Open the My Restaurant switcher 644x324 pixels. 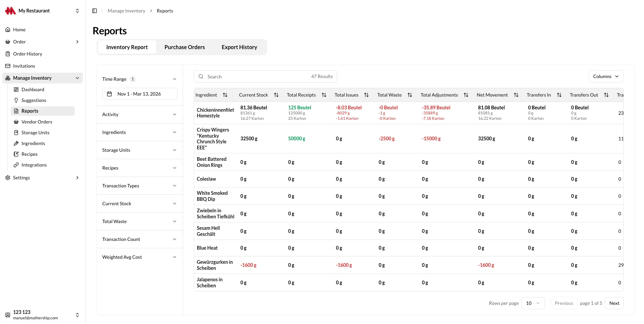coord(42,11)
